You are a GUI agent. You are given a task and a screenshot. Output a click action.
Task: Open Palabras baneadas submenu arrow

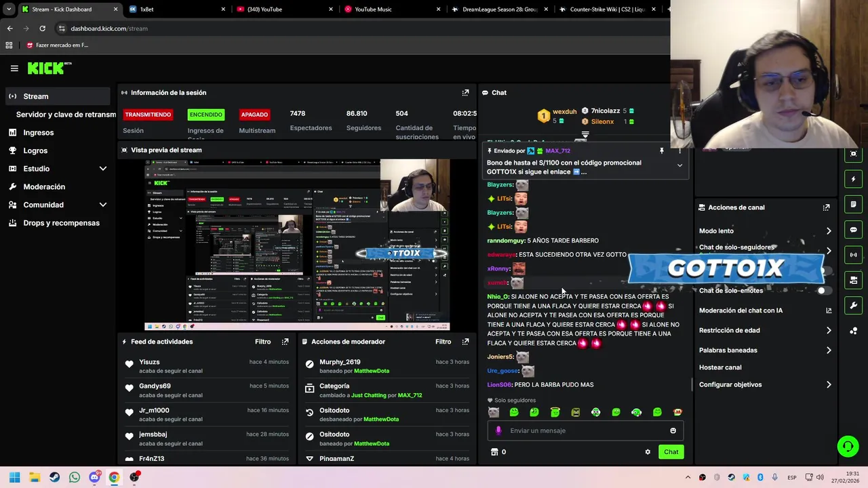(829, 350)
